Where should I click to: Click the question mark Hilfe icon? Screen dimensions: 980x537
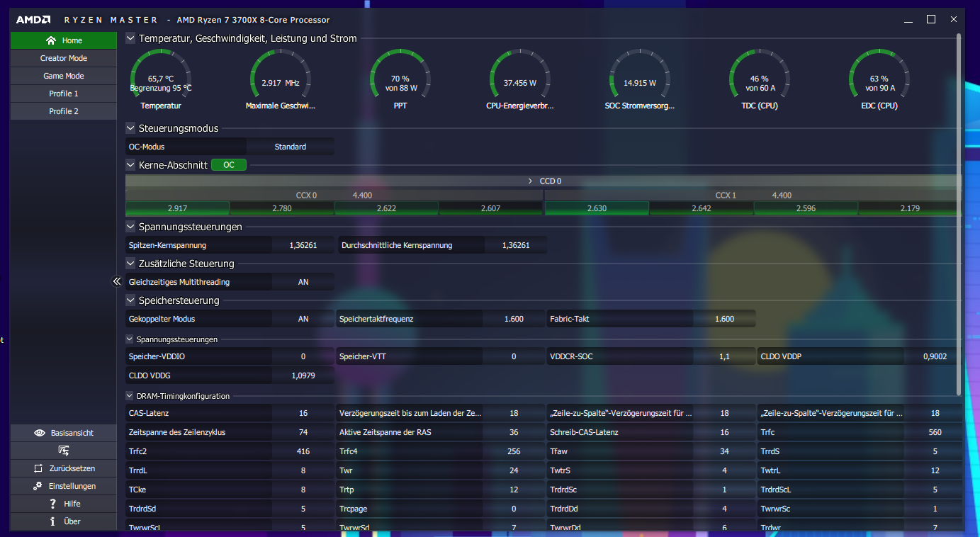click(x=52, y=504)
